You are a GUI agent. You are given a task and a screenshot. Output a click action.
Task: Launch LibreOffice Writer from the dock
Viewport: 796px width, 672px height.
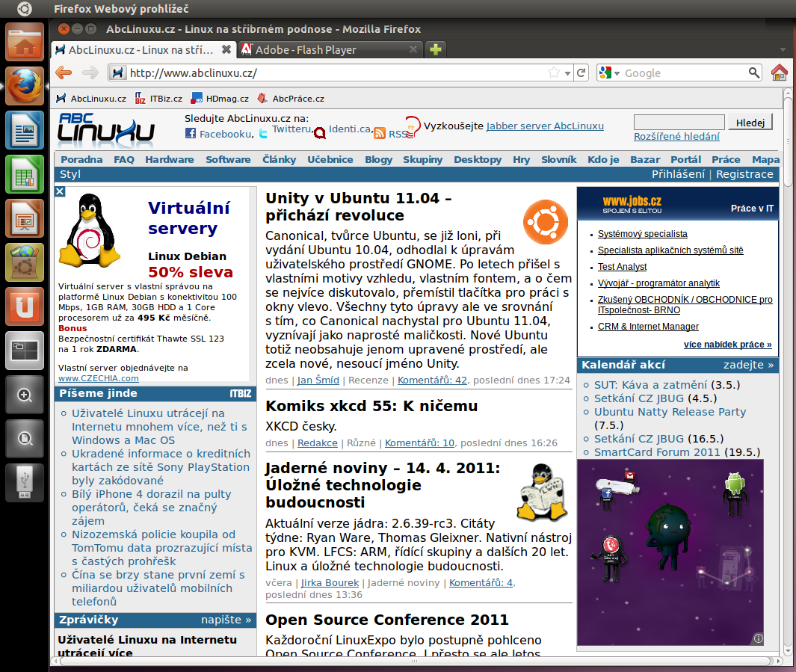pyautogui.click(x=25, y=130)
